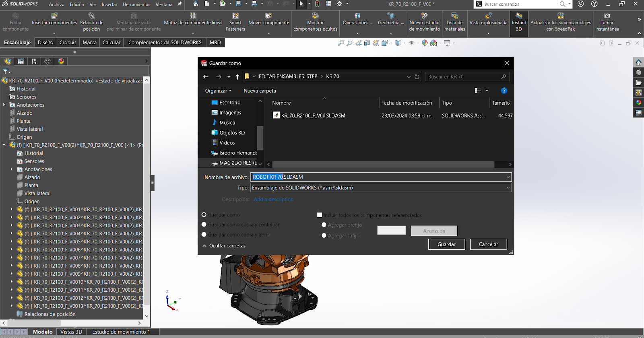Click Vista explosionada tool
Image resolution: width=644 pixels, height=338 pixels.
[x=488, y=19]
